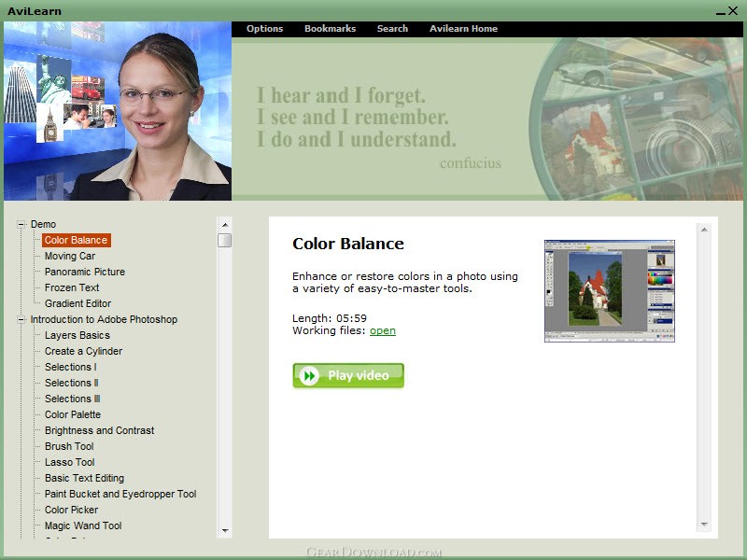The height and width of the screenshot is (560, 747).
Task: Select the Panoramic Picture lesson
Action: (x=85, y=272)
